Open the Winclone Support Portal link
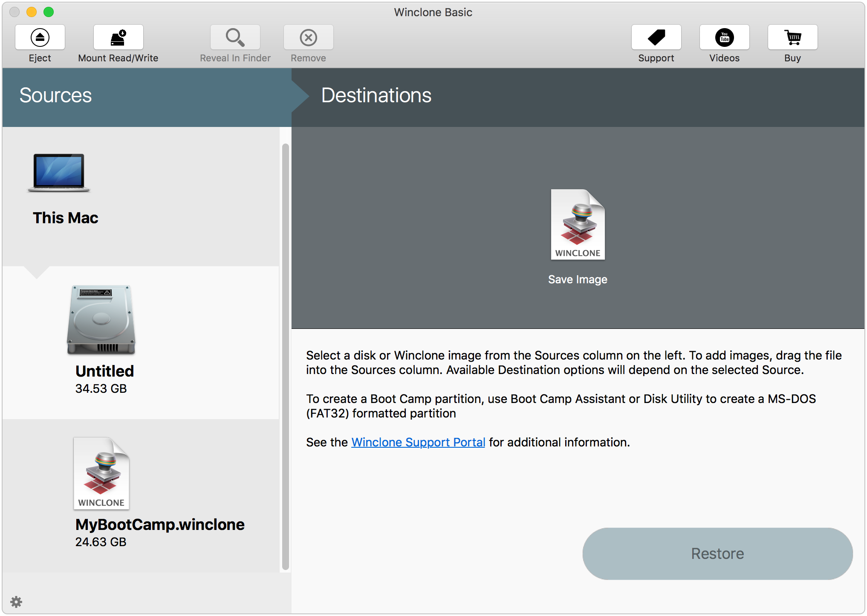This screenshot has height=616, width=867. pyautogui.click(x=418, y=442)
